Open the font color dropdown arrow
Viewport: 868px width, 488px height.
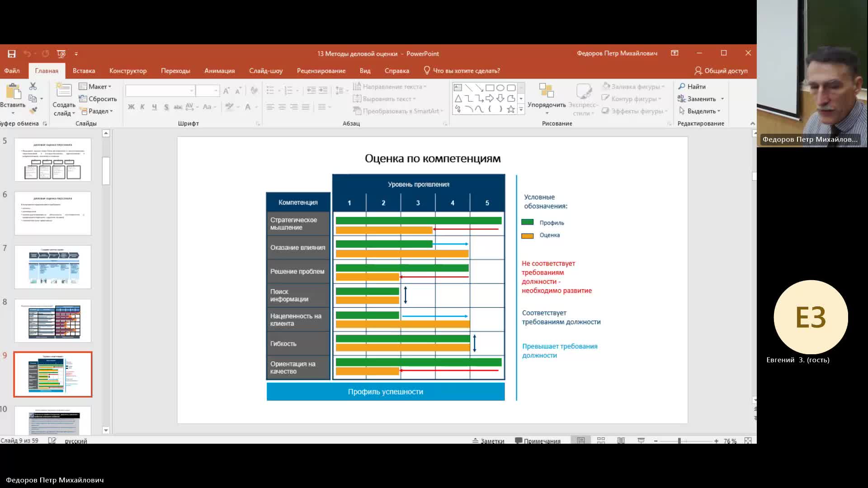(x=256, y=107)
